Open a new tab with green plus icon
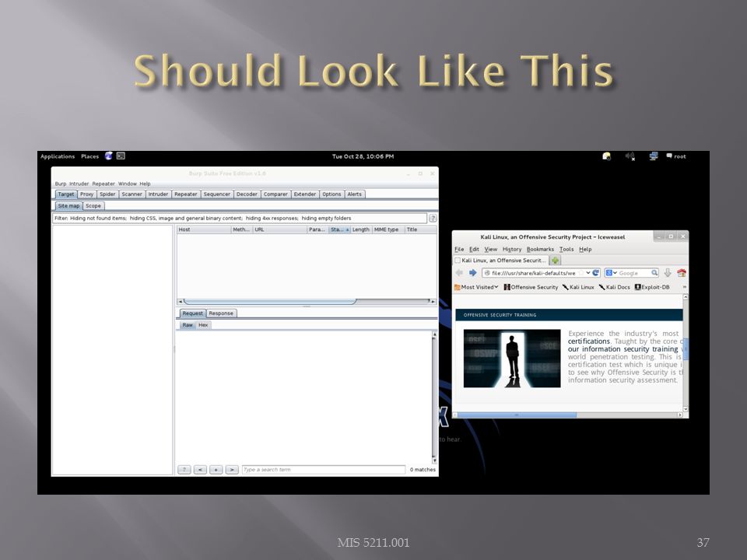The image size is (747, 560). pyautogui.click(x=555, y=261)
